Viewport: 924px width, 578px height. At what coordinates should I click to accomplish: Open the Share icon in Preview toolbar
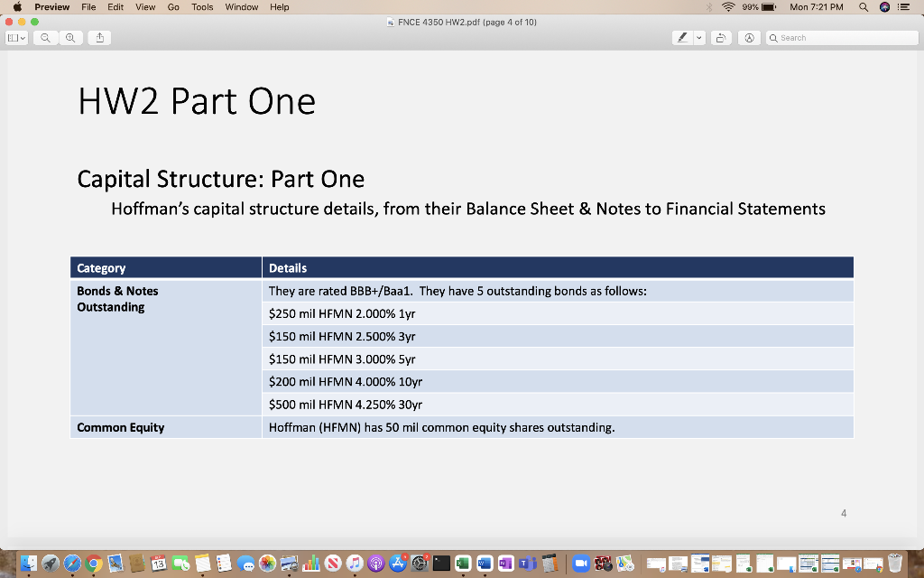tap(100, 37)
